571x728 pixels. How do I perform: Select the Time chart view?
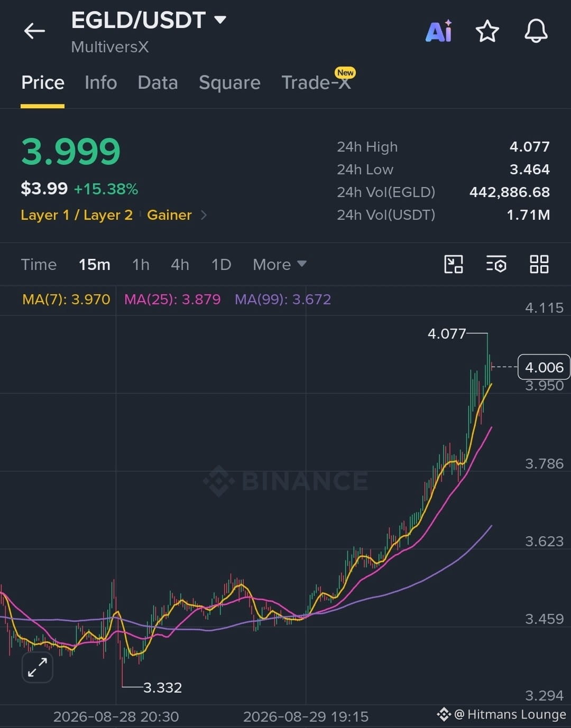(39, 264)
